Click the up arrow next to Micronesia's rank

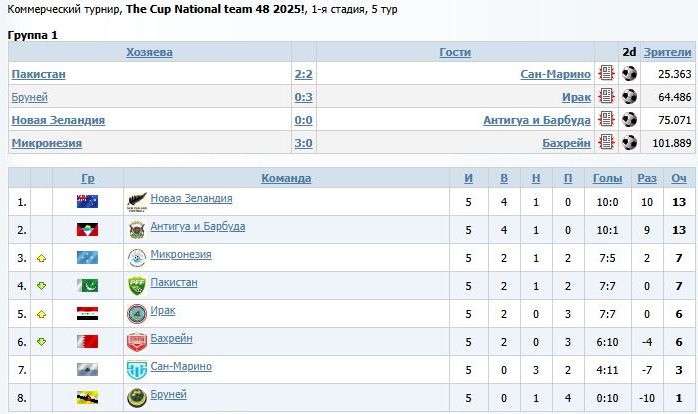pyautogui.click(x=42, y=258)
